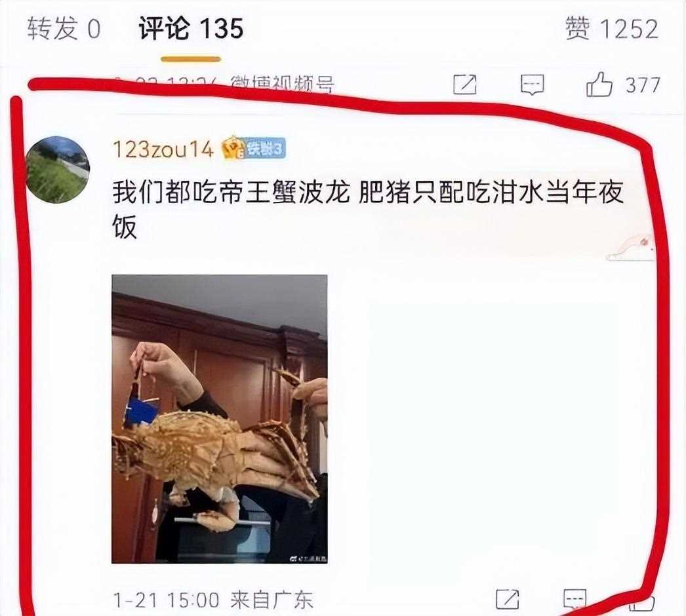Click the sticker decoration right of comment
The height and width of the screenshot is (616, 686).
pos(630,248)
